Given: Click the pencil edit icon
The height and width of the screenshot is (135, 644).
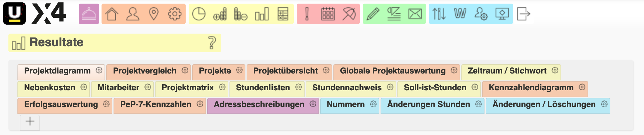Looking at the screenshot, I should coord(373,14).
